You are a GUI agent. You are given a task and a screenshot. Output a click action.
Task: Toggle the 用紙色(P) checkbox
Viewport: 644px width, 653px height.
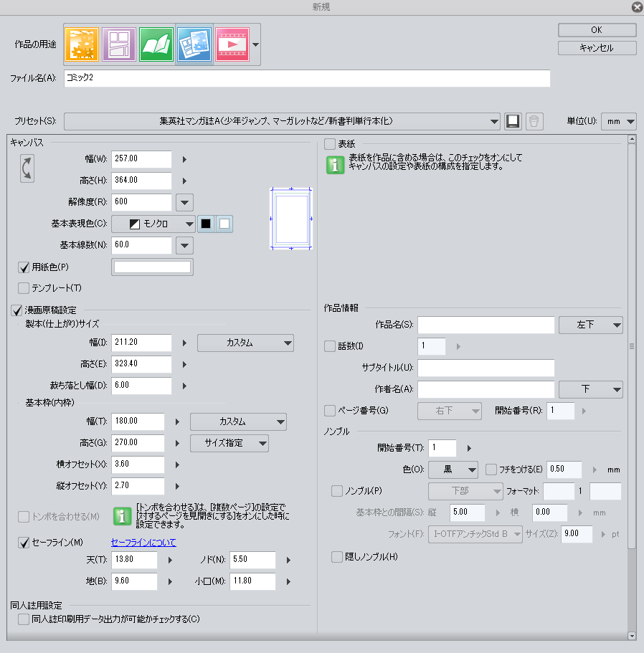[24, 267]
